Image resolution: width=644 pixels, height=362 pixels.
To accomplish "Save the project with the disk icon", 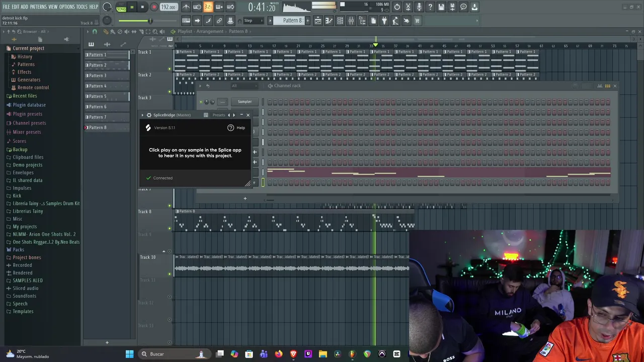I will tap(441, 7).
